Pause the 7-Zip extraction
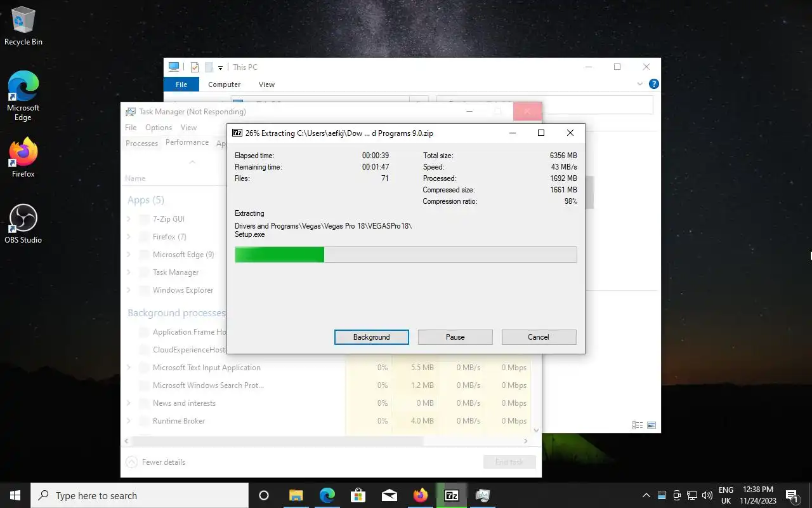 (x=455, y=337)
